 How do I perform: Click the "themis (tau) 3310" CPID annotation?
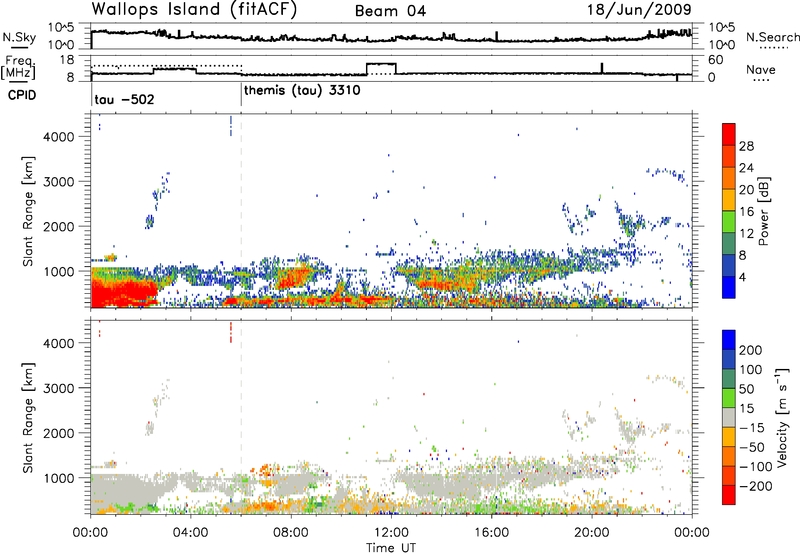click(x=302, y=91)
